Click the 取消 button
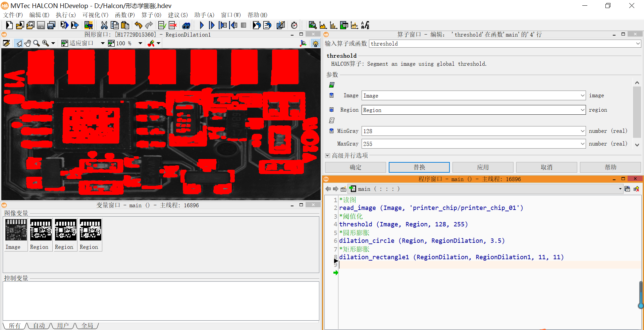This screenshot has width=644, height=330. 547,167
